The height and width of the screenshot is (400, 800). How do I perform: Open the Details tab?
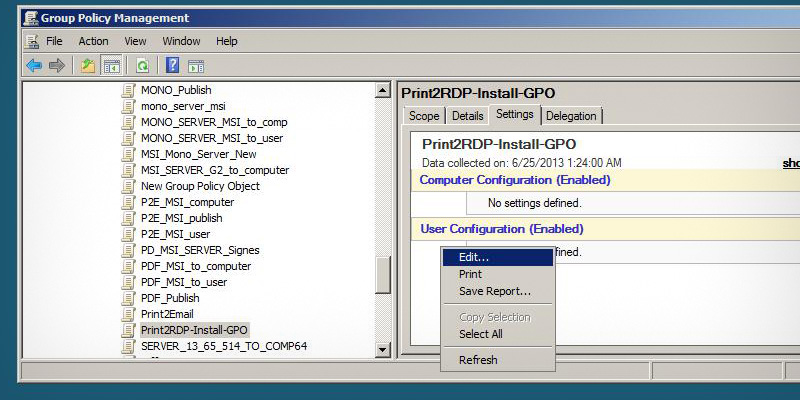pos(467,116)
